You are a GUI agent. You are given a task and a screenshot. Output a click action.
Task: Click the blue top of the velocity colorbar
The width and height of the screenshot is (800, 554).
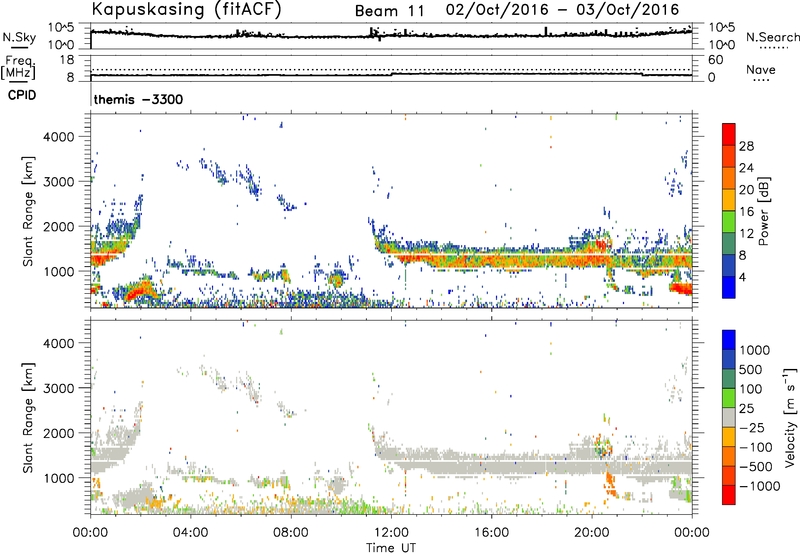tap(729, 339)
